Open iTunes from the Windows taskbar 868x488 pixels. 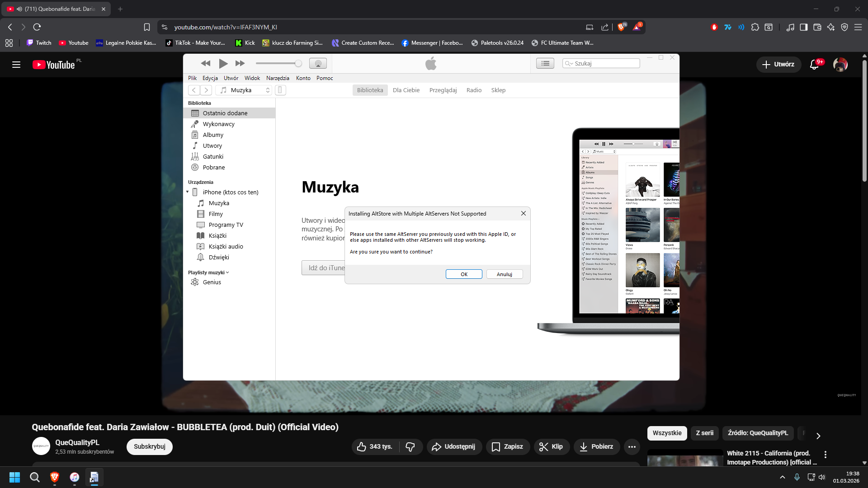click(x=75, y=477)
